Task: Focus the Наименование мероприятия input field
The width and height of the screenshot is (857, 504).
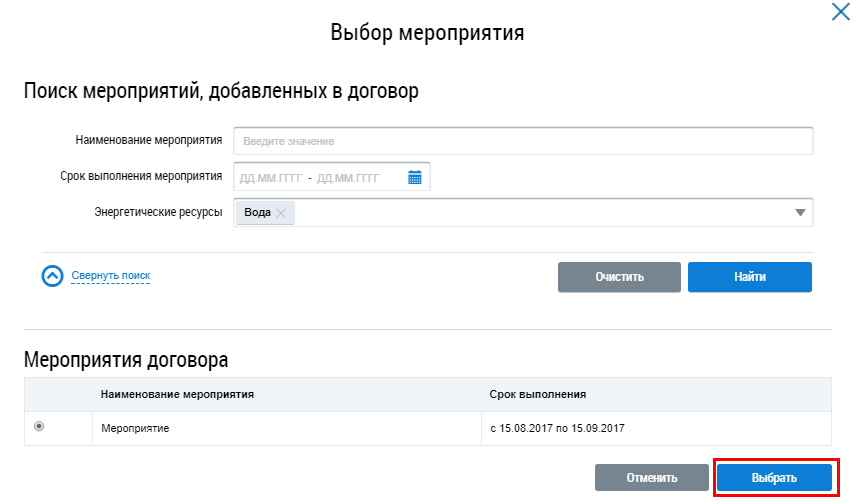Action: [x=523, y=141]
